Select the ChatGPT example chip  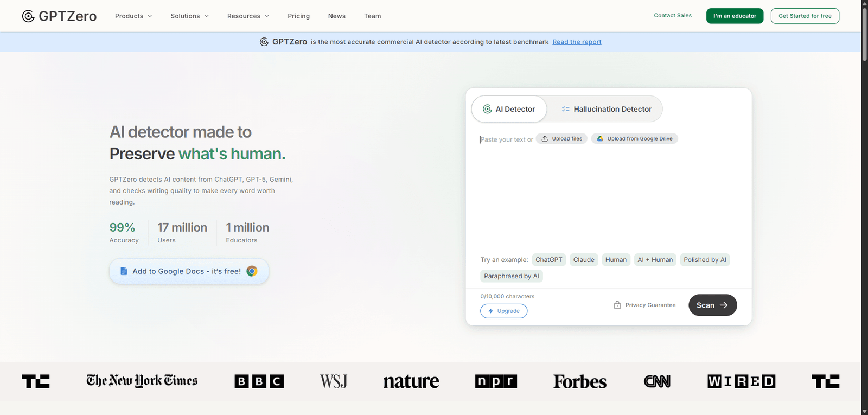point(549,260)
